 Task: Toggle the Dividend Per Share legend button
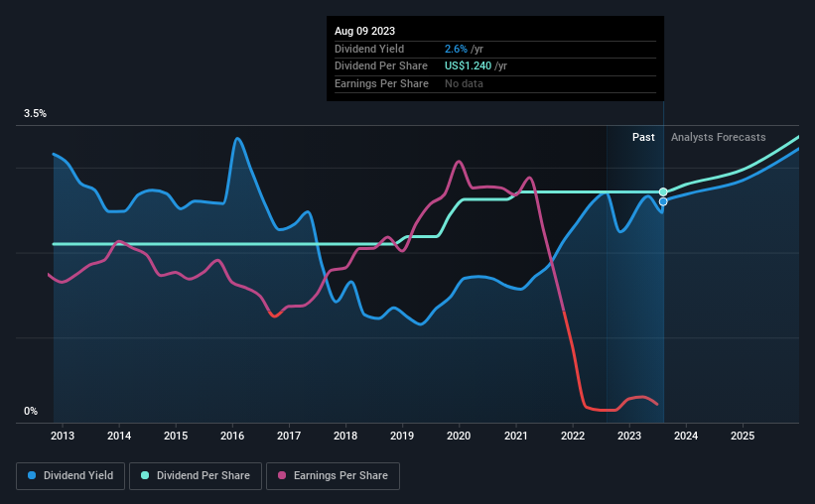coord(196,476)
